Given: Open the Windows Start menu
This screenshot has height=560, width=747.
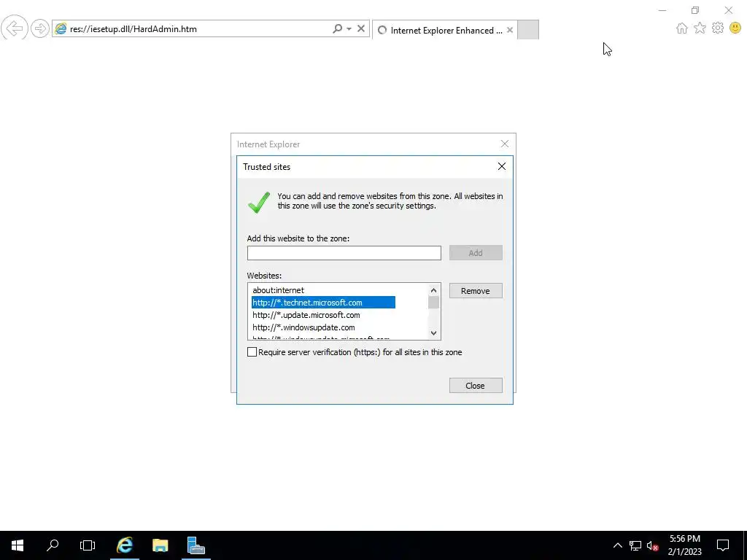Looking at the screenshot, I should pos(18,545).
